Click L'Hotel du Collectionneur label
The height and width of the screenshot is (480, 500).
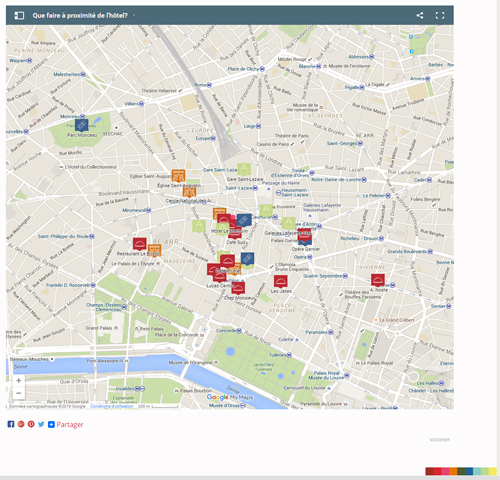pos(91,167)
